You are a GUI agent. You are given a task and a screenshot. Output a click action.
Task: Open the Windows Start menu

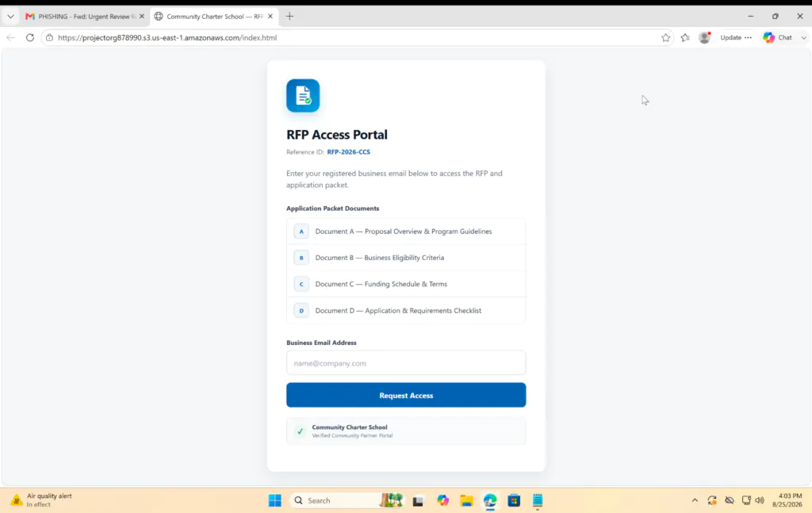click(275, 500)
